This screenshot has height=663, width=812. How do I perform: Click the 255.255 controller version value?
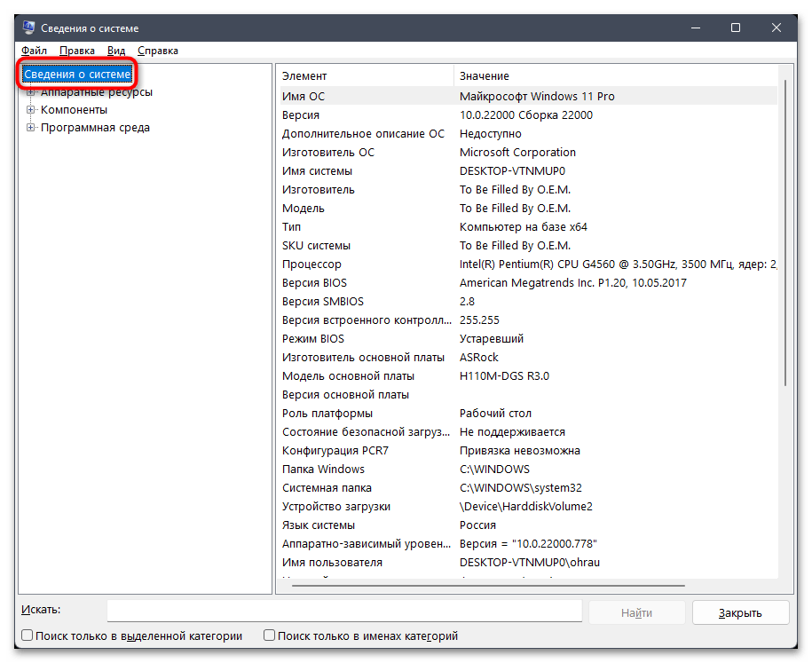479,320
